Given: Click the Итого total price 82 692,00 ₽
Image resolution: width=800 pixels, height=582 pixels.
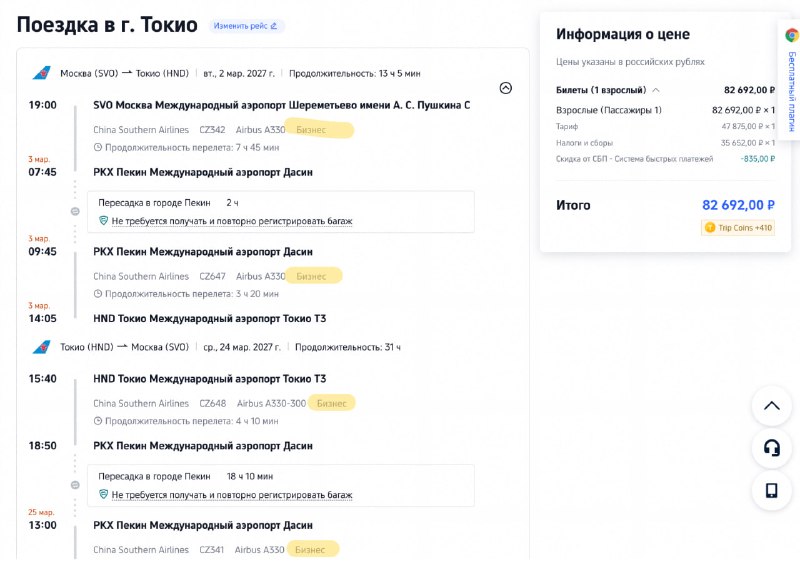Looking at the screenshot, I should pos(738,205).
